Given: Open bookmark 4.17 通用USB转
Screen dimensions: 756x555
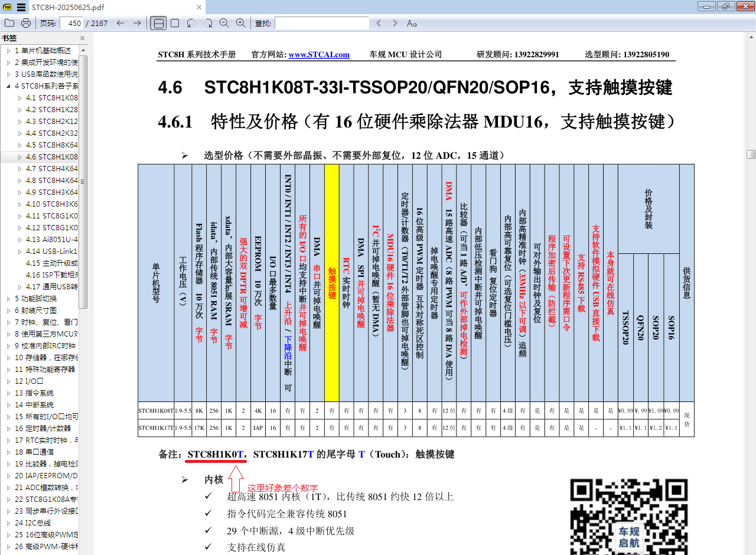Looking at the screenshot, I should 52,287.
